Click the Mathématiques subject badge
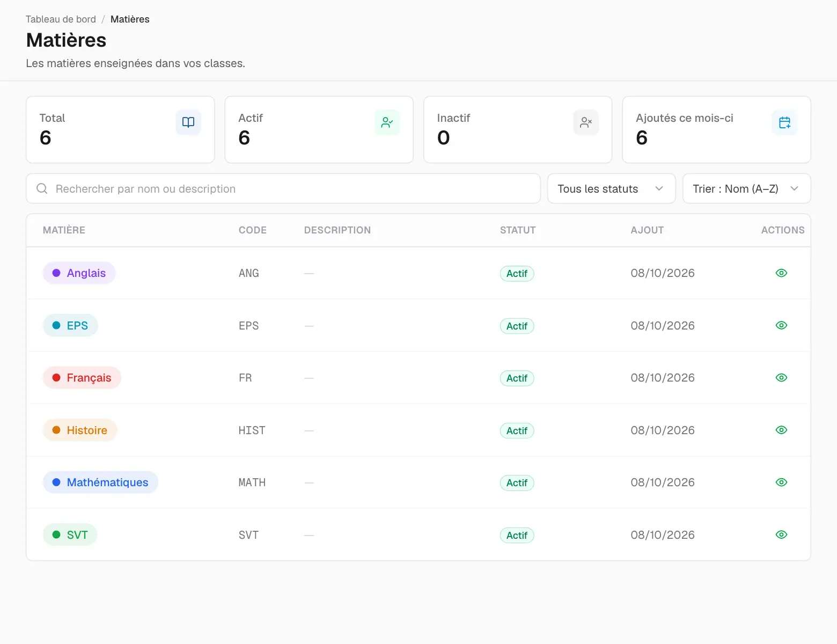This screenshot has width=837, height=644. pos(100,482)
